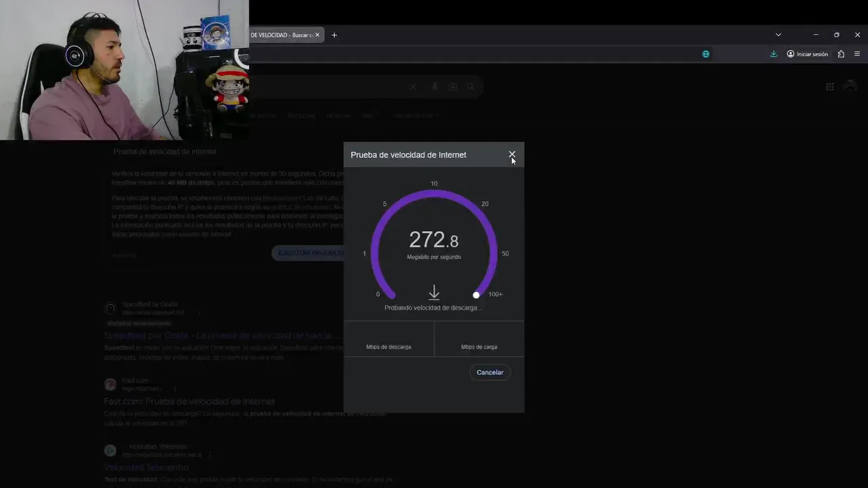868x488 pixels.
Task: Expand the tab list chevron in title bar
Action: (x=778, y=35)
